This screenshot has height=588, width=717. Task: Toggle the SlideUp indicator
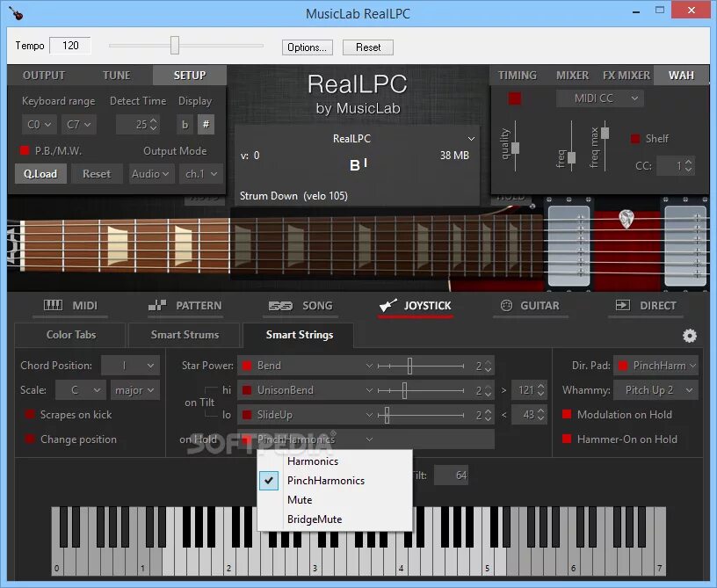[x=247, y=415]
